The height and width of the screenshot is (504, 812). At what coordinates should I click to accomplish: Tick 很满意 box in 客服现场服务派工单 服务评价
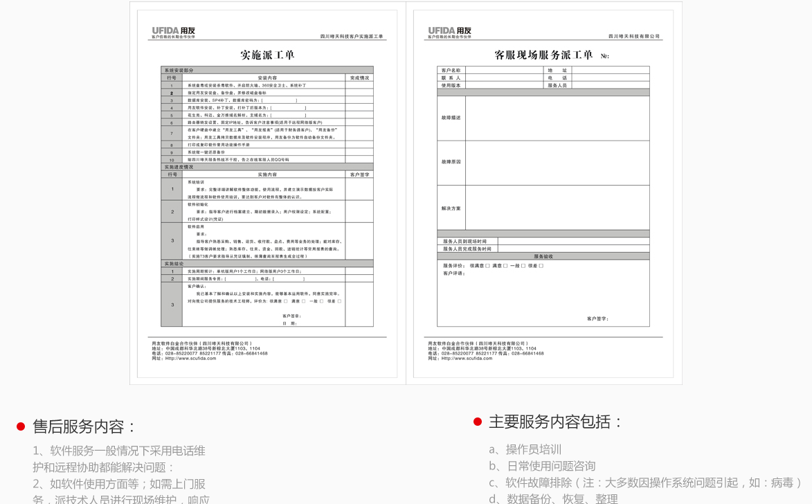(x=487, y=266)
